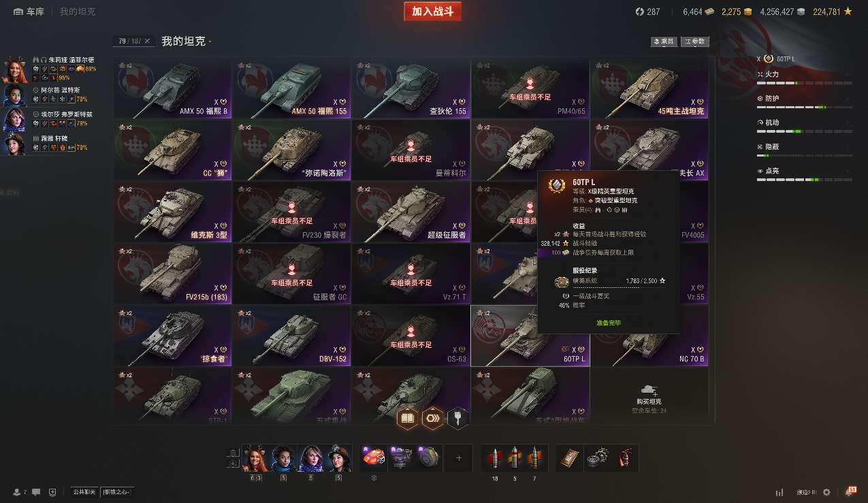
Task: Open the first ammunition shell slot
Action: tap(494, 458)
